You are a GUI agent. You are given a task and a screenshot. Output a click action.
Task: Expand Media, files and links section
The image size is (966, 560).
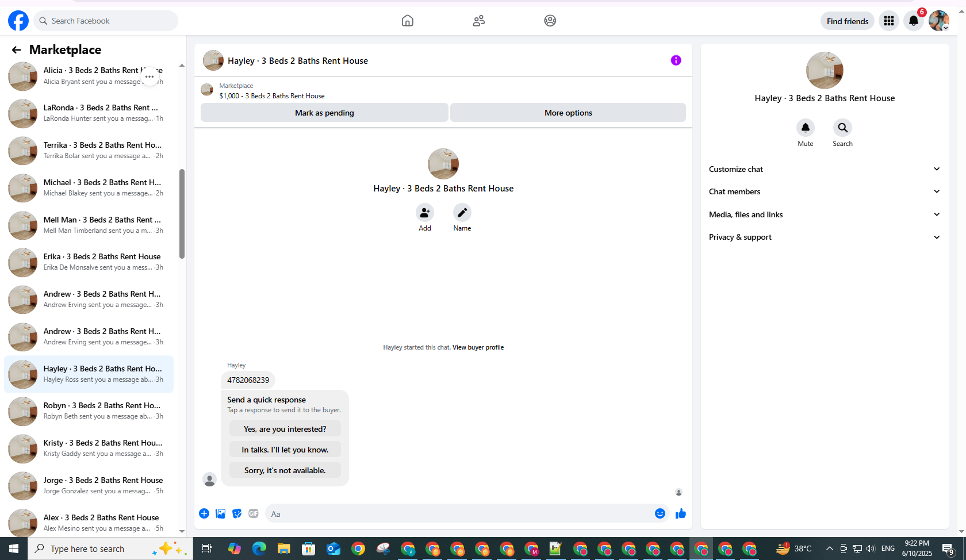(x=825, y=214)
